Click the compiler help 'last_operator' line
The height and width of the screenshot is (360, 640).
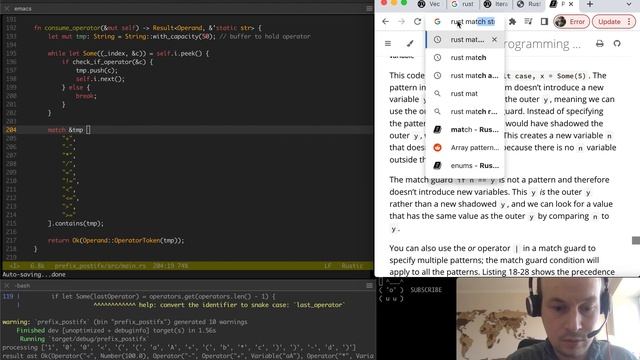(219, 305)
